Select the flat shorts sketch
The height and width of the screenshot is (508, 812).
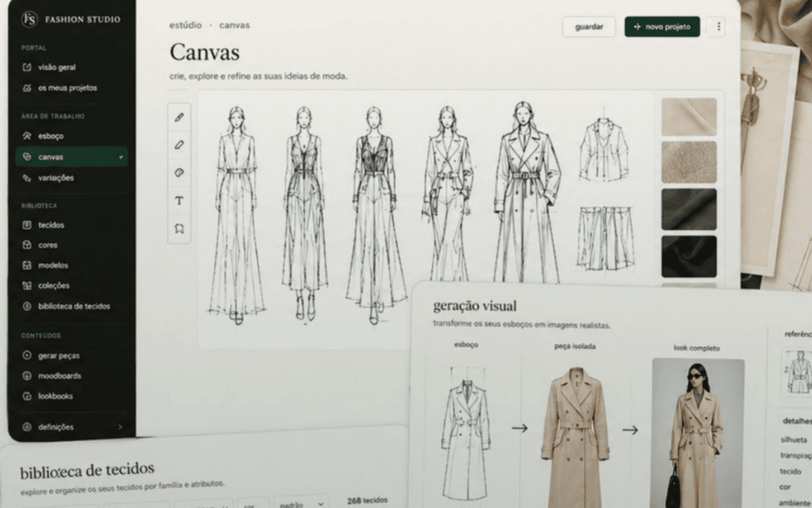click(x=605, y=238)
